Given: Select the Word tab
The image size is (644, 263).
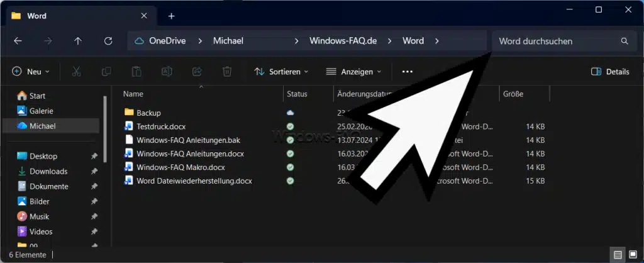Looking at the screenshot, I should click(80, 16).
